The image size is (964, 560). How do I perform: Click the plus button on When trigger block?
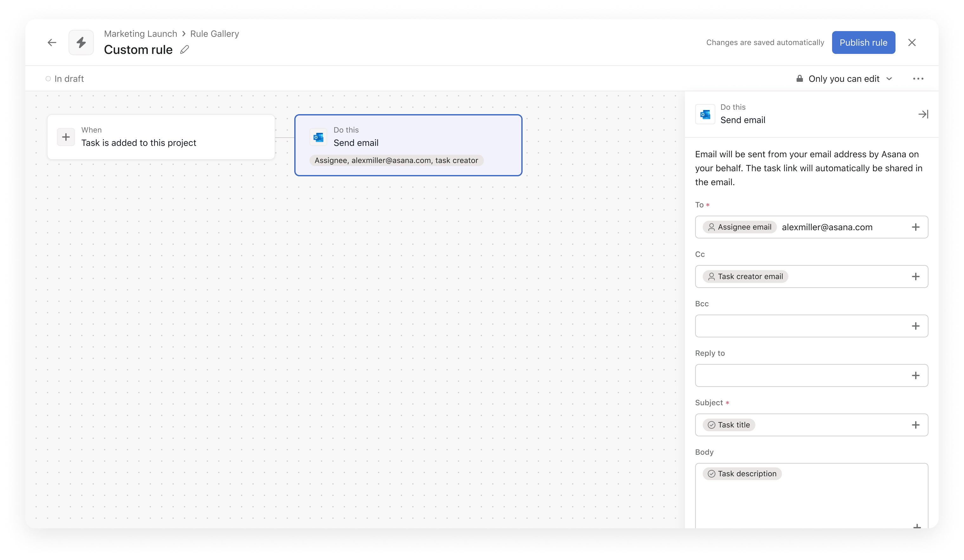(x=65, y=137)
